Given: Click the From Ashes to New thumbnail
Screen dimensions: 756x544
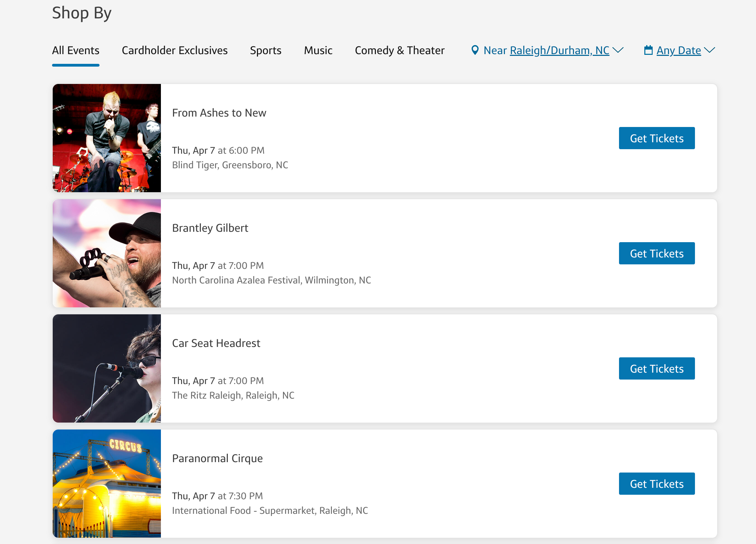Looking at the screenshot, I should click(107, 138).
